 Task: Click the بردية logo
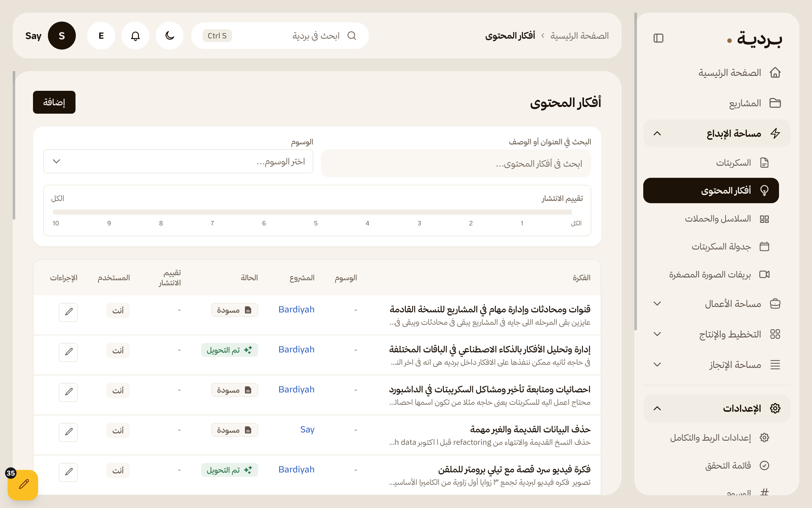tap(755, 39)
